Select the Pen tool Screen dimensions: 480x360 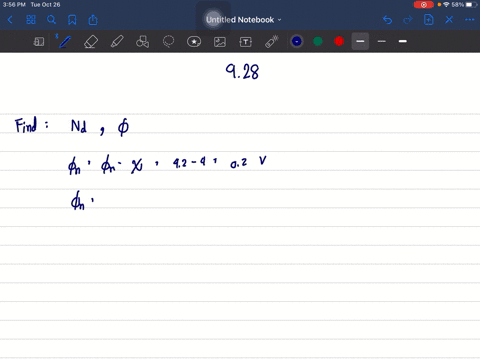(x=65, y=42)
